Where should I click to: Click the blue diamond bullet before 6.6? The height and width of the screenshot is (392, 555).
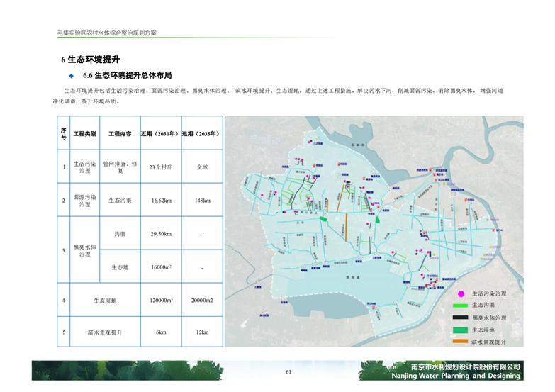[71, 75]
